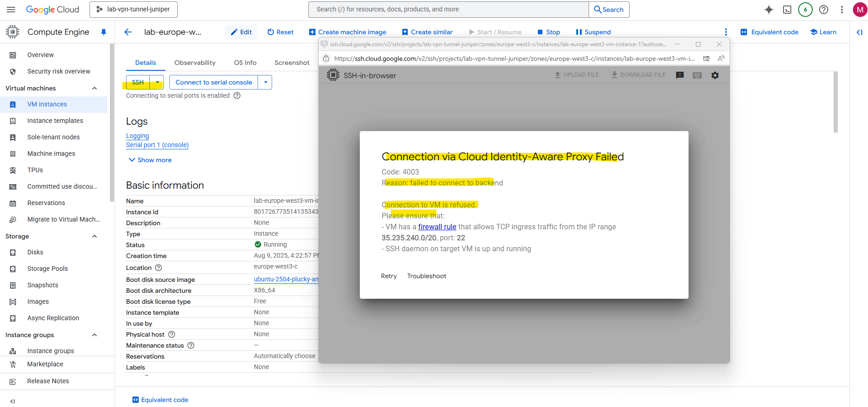Collapse the right side info panel
The width and height of the screenshot is (868, 407).
859,32
